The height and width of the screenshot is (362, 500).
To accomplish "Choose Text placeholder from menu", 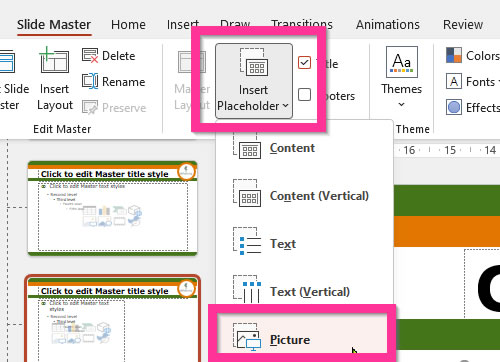I will 304,244.
